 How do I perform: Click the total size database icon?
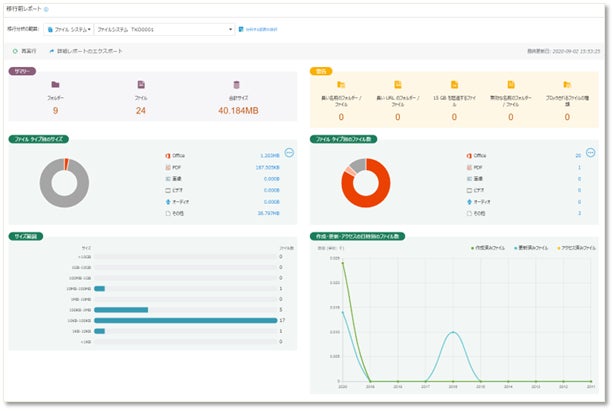pyautogui.click(x=236, y=86)
